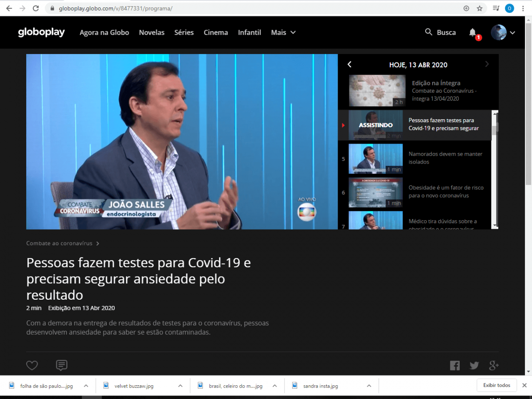Click the globoplay logo

(41, 32)
